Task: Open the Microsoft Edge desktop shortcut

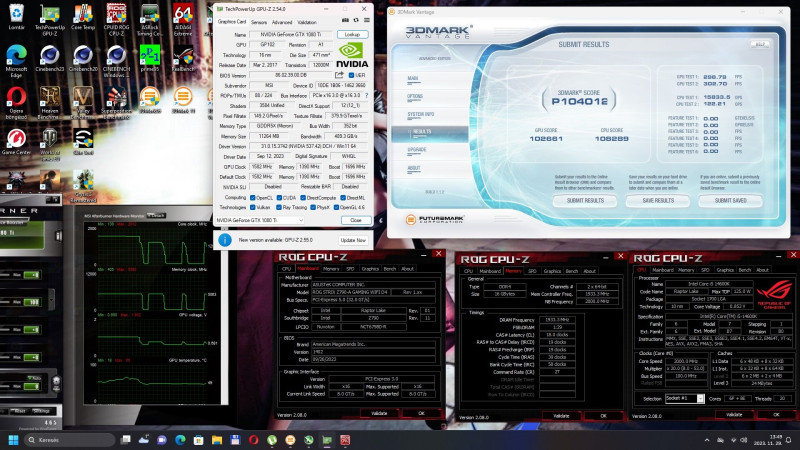Action: point(16,61)
